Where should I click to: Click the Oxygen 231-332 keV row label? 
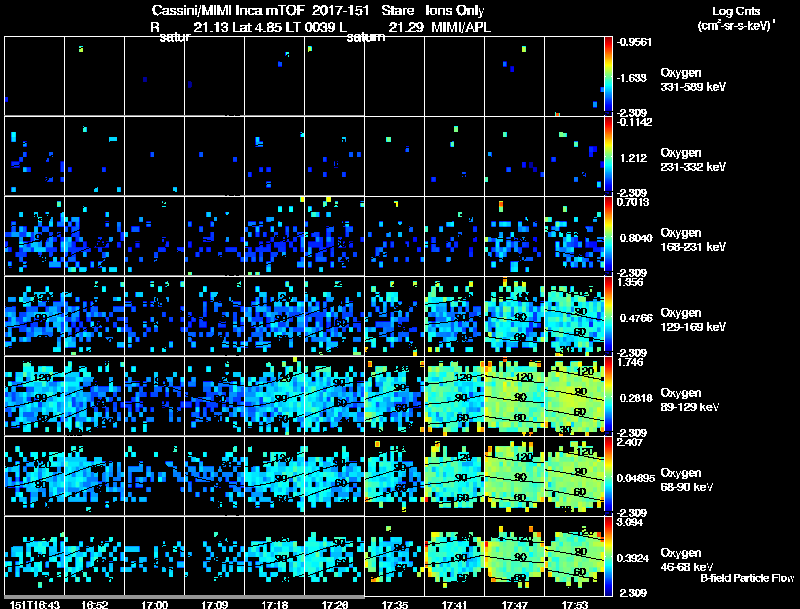pyautogui.click(x=693, y=160)
